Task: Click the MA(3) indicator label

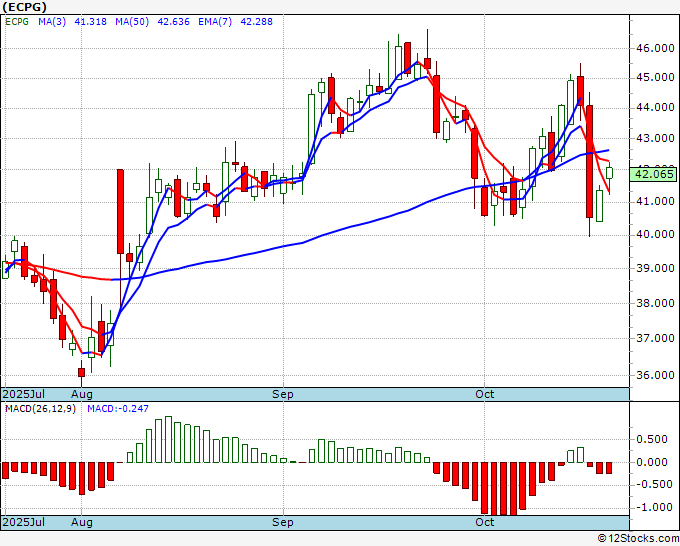Action: pyautogui.click(x=52, y=22)
